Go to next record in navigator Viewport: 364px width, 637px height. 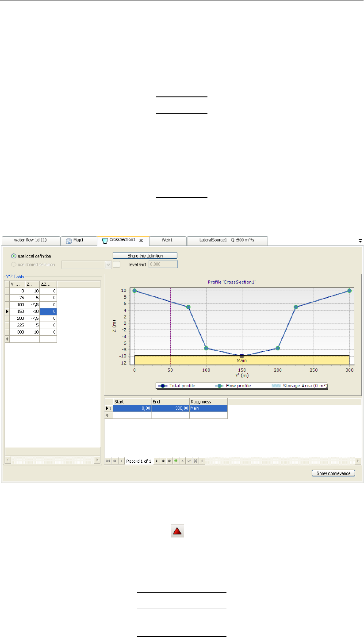click(157, 461)
